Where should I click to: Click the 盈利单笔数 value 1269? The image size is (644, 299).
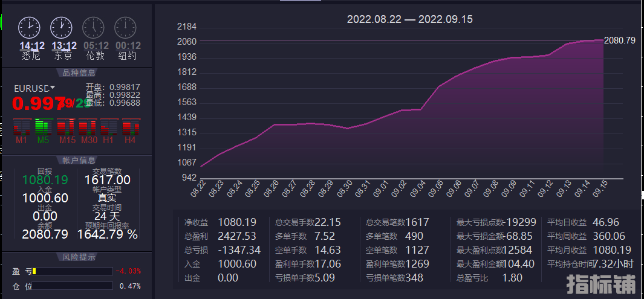pyautogui.click(x=418, y=264)
